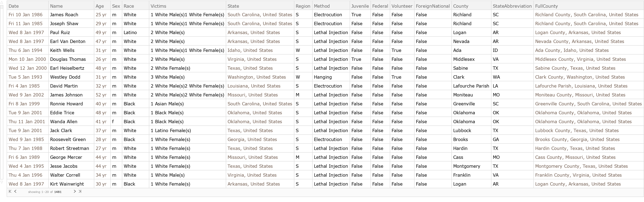This screenshot has width=644, height=202.
Task: Go to the next page of rows
Action: [x=74, y=192]
